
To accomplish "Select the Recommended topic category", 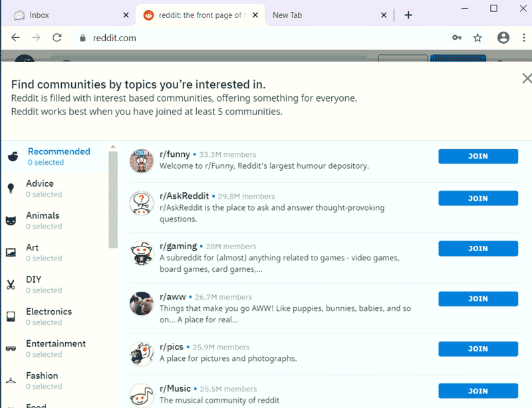I will [55, 156].
